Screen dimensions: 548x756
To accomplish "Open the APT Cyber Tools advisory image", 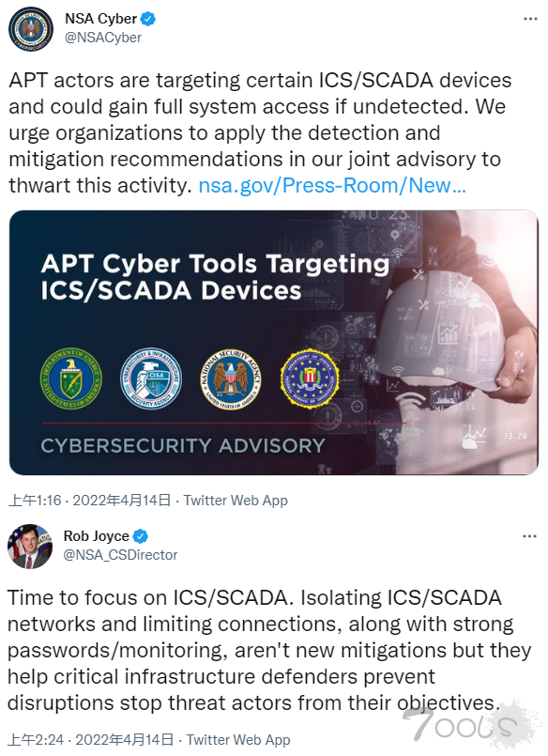I will [274, 343].
